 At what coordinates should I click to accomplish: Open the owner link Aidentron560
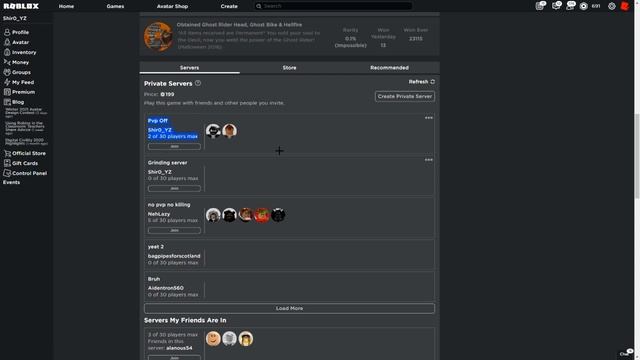point(166,288)
